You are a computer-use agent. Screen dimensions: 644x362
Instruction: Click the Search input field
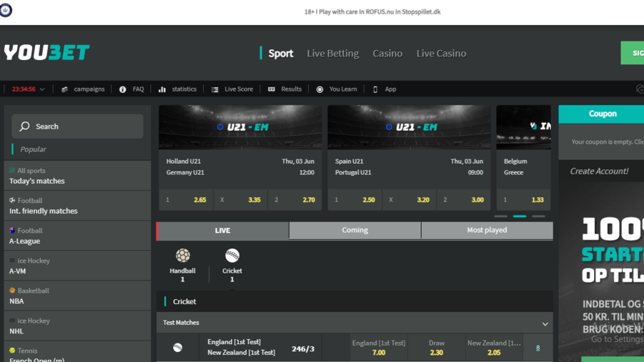77,127
